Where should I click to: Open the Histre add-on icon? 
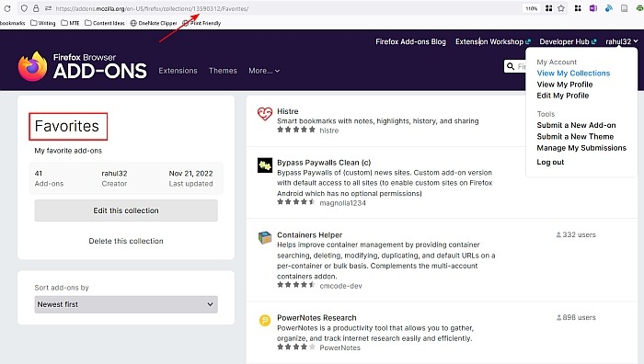[265, 113]
